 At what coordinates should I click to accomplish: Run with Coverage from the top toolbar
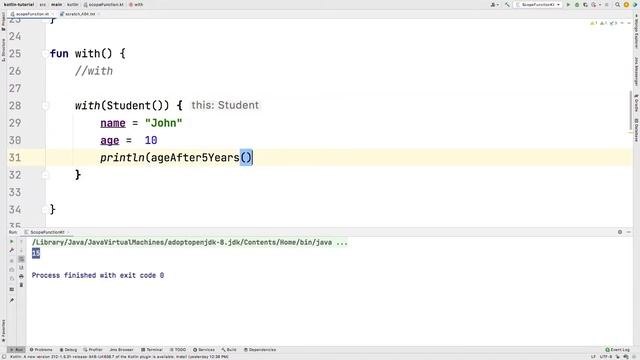click(x=585, y=4)
